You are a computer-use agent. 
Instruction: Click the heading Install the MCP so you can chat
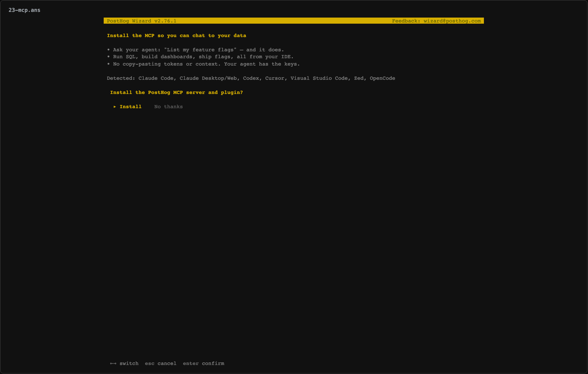pos(176,36)
